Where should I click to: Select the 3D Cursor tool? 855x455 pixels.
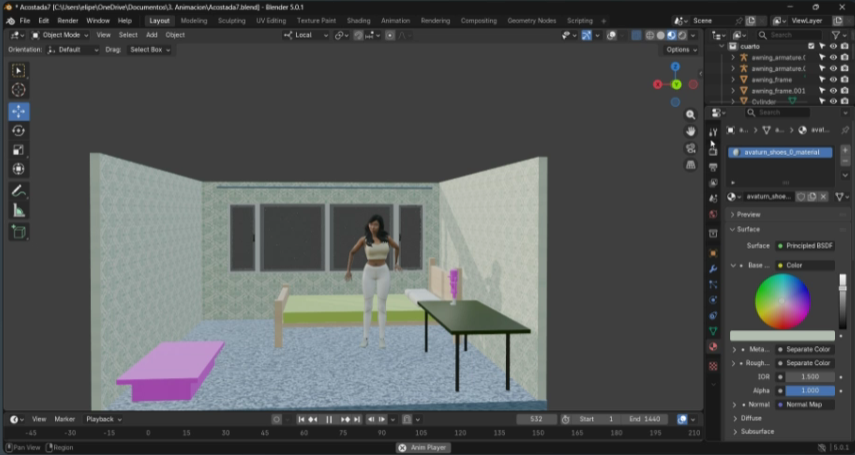[x=19, y=90]
